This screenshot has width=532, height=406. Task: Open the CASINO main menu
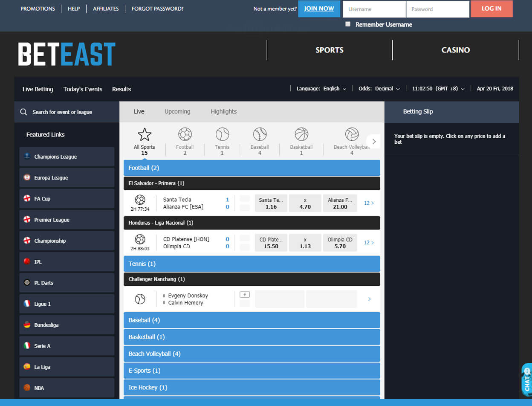coord(456,50)
